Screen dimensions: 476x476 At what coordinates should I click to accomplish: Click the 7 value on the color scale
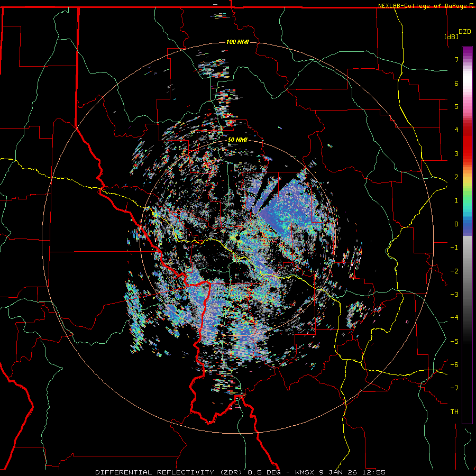(456, 59)
